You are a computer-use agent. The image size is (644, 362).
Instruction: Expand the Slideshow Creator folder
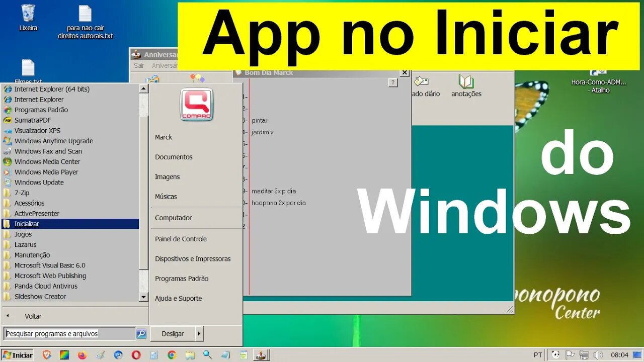click(x=70, y=297)
